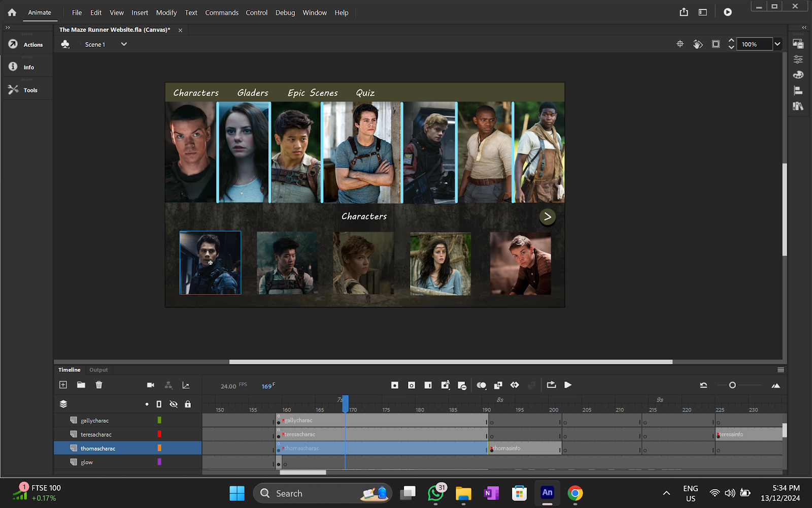Click the Edit Multiple Frames icon
Image resolution: width=812 pixels, height=508 pixels.
point(498,385)
